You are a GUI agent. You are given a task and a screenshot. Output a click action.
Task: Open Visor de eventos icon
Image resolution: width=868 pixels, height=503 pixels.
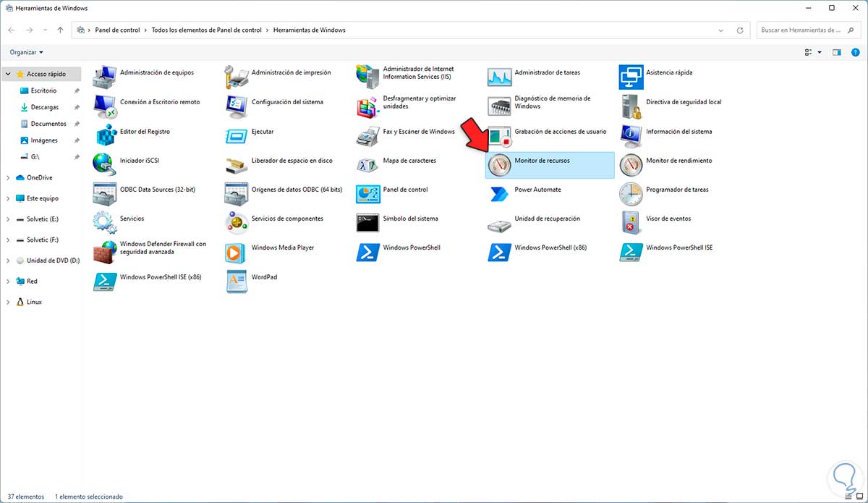click(631, 223)
